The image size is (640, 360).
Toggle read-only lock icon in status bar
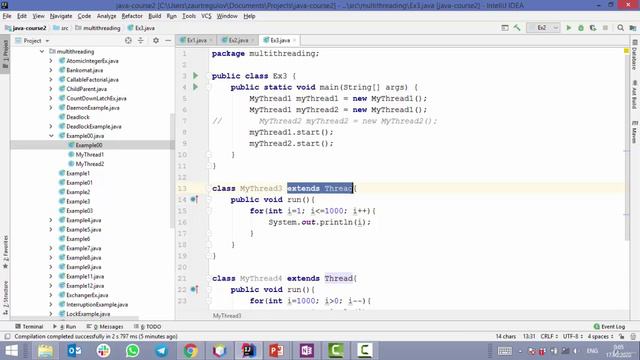coord(621,337)
